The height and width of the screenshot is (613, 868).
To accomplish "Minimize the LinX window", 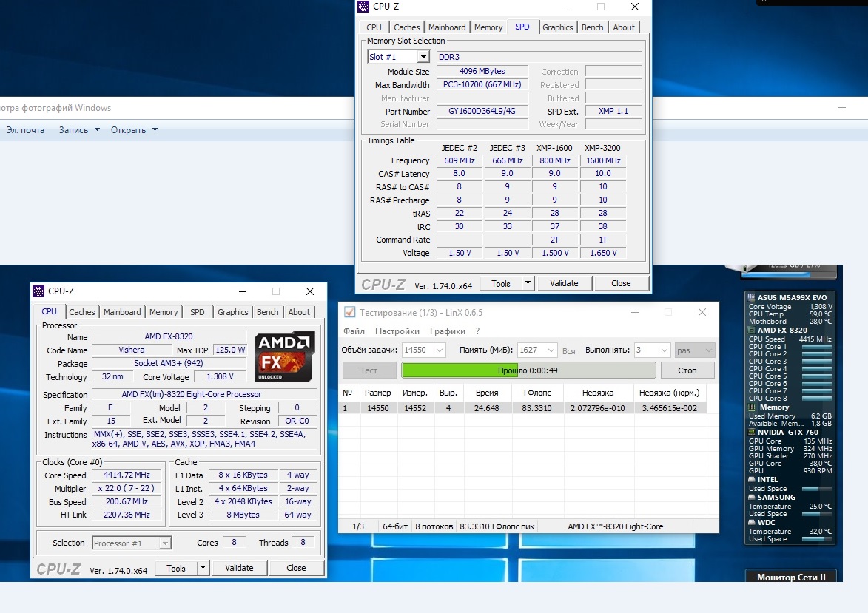I will [x=635, y=312].
